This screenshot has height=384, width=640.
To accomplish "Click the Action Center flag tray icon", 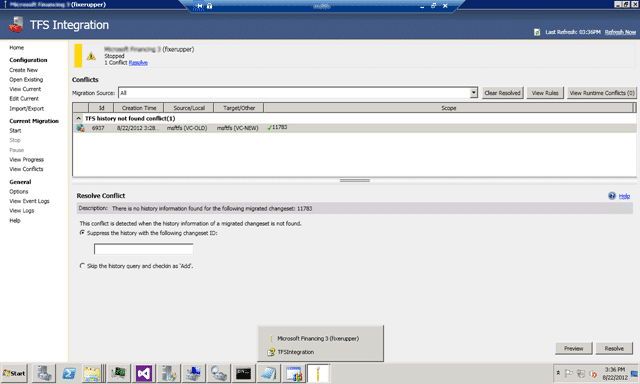I will [569, 373].
